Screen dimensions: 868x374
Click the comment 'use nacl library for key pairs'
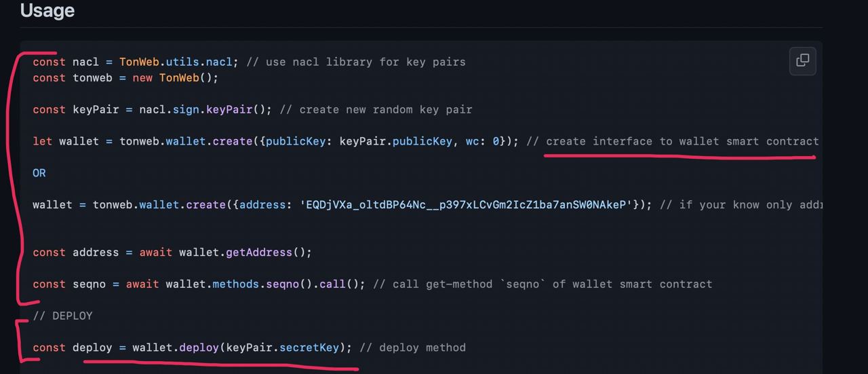click(366, 62)
